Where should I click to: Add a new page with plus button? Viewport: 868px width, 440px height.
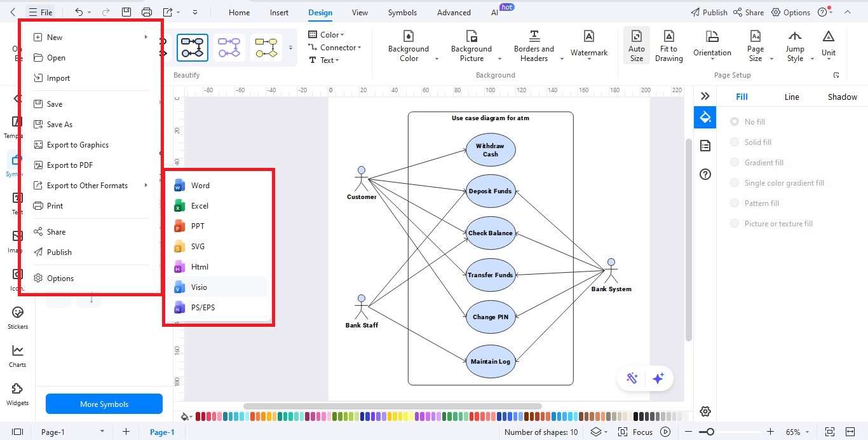click(x=126, y=432)
